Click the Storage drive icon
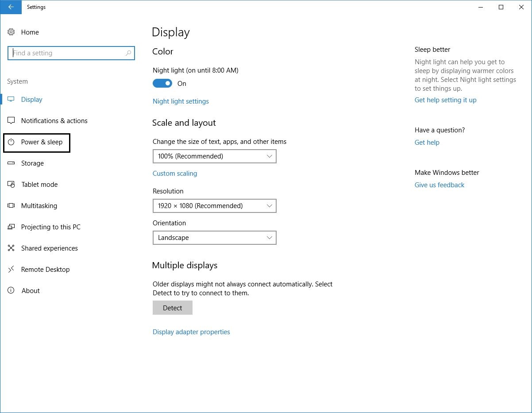532x413 pixels. 11,163
